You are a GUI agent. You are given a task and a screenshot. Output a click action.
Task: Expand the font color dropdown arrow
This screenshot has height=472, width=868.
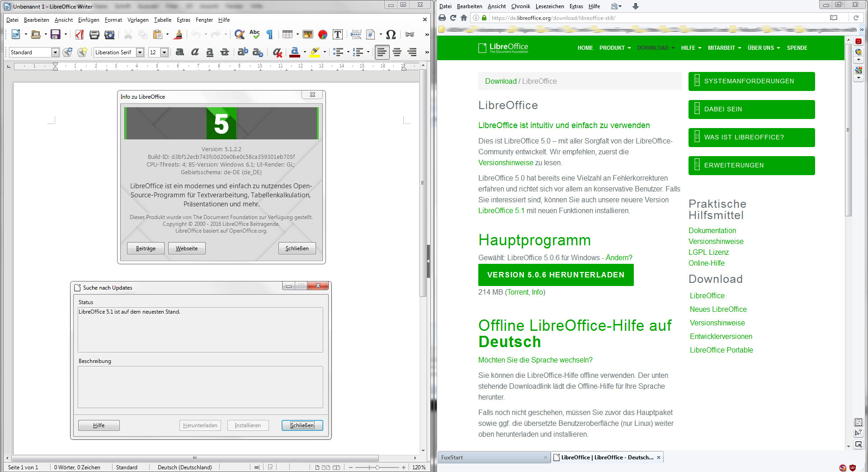[x=305, y=52]
